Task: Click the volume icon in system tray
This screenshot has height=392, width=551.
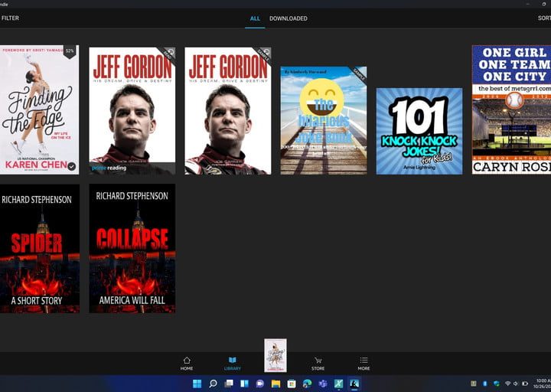Action: (x=516, y=384)
